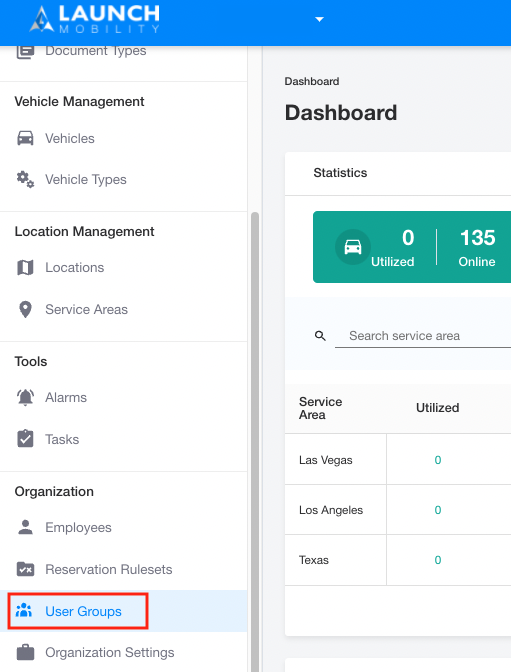Screen dimensions: 511x672
Task: Click the Employees person icon
Action: click(25, 527)
